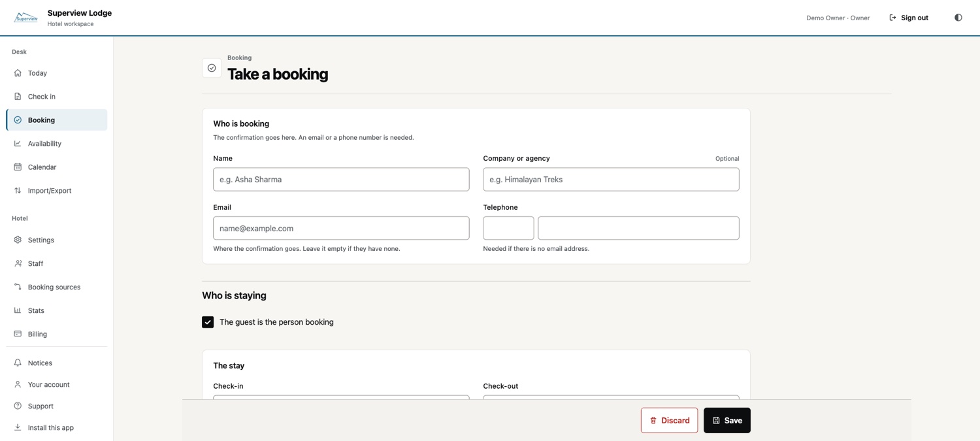Uncheck The guest is the person booking

(x=208, y=322)
